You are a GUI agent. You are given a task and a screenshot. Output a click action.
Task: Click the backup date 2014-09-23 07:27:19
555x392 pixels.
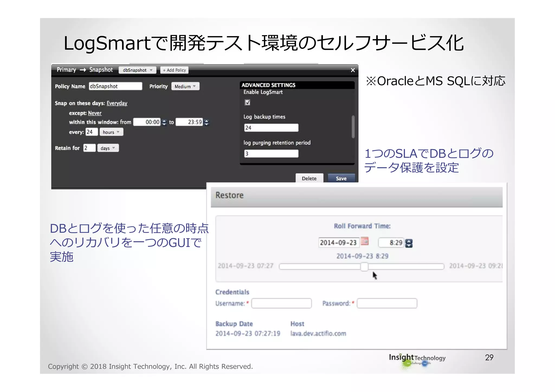click(x=248, y=334)
